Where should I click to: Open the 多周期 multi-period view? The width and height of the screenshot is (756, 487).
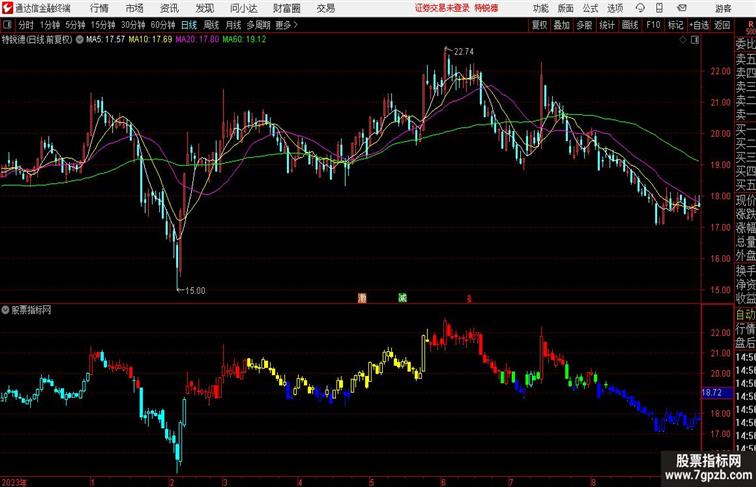click(x=258, y=25)
